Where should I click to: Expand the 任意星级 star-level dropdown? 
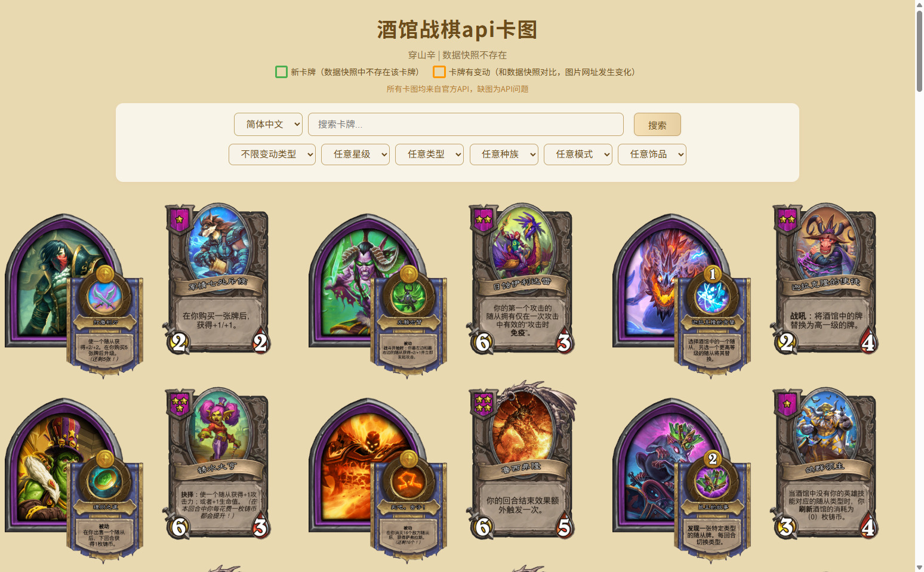tap(355, 154)
